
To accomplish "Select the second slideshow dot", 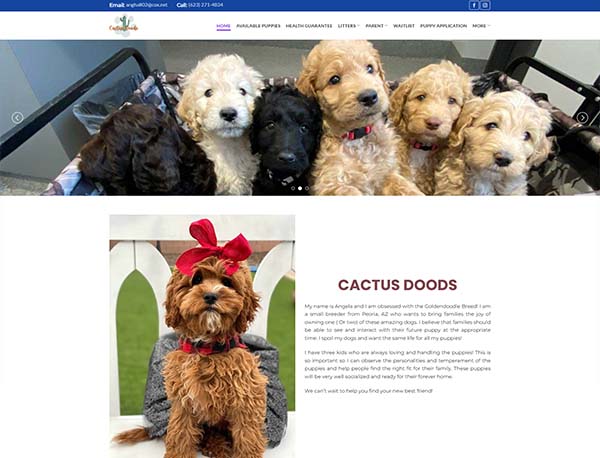I will click(x=300, y=188).
